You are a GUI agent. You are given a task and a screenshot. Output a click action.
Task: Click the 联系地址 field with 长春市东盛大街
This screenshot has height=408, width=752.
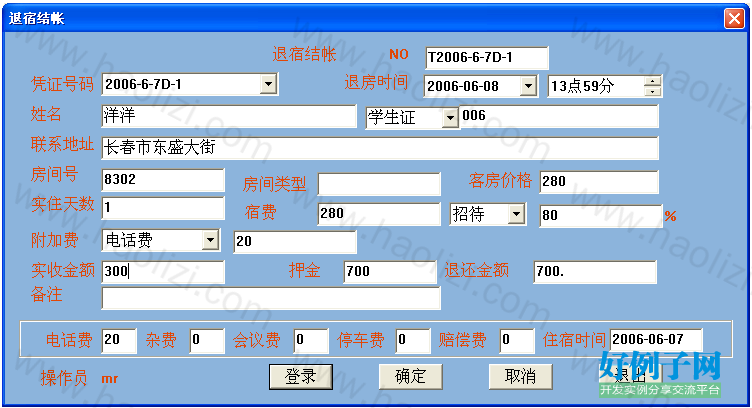(380, 148)
